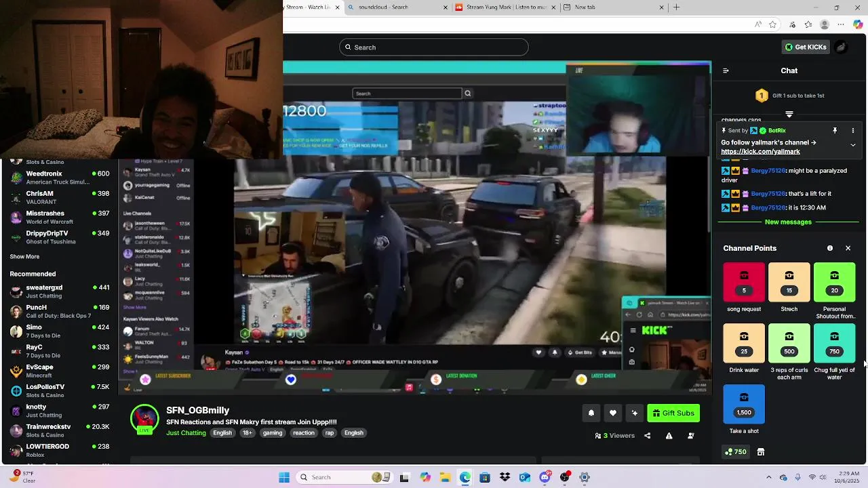Show hidden system tray icons chevron
The width and height of the screenshot is (868, 488).
[768, 477]
